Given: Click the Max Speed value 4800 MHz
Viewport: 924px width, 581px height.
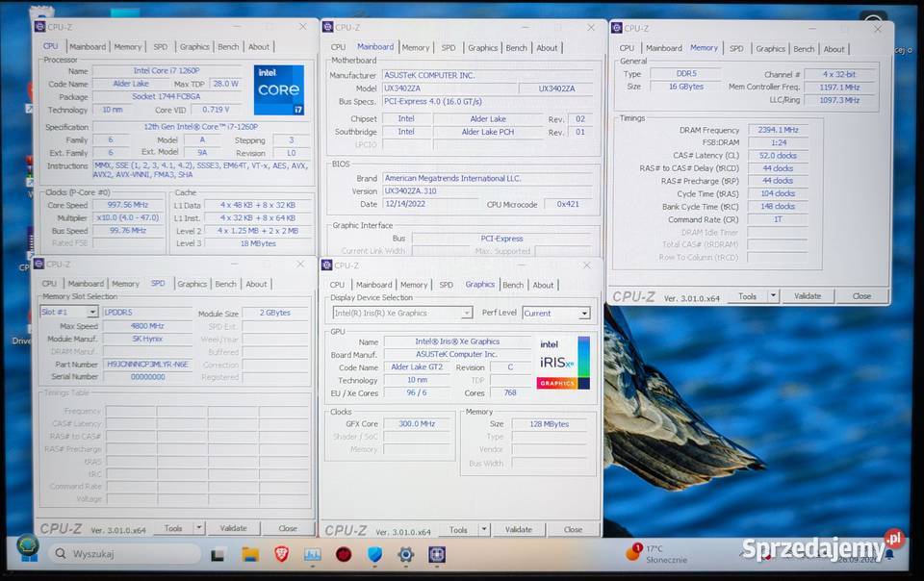Looking at the screenshot, I should [147, 325].
